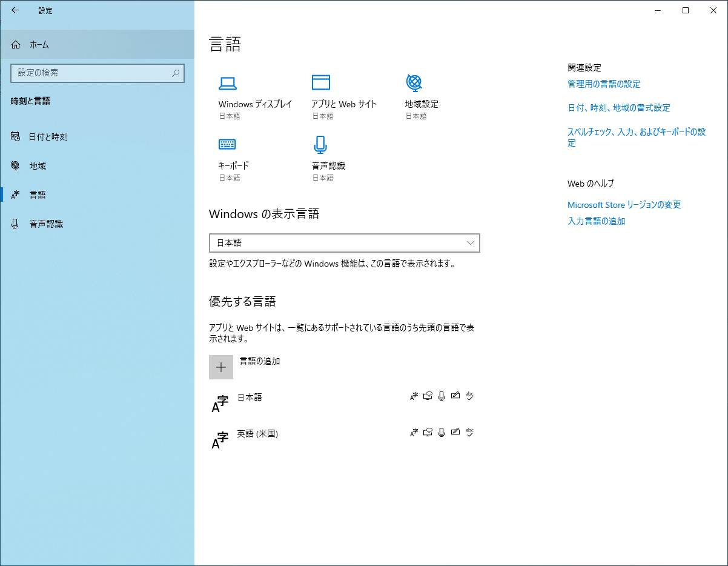The width and height of the screenshot is (728, 566).
Task: Click the plus button for 言語の追加
Action: 221,367
